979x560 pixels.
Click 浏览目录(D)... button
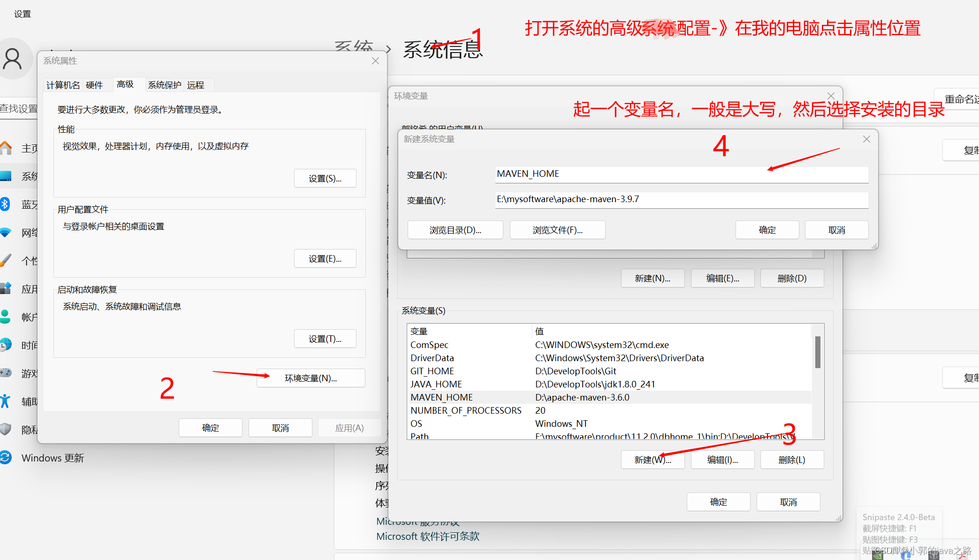(x=455, y=230)
